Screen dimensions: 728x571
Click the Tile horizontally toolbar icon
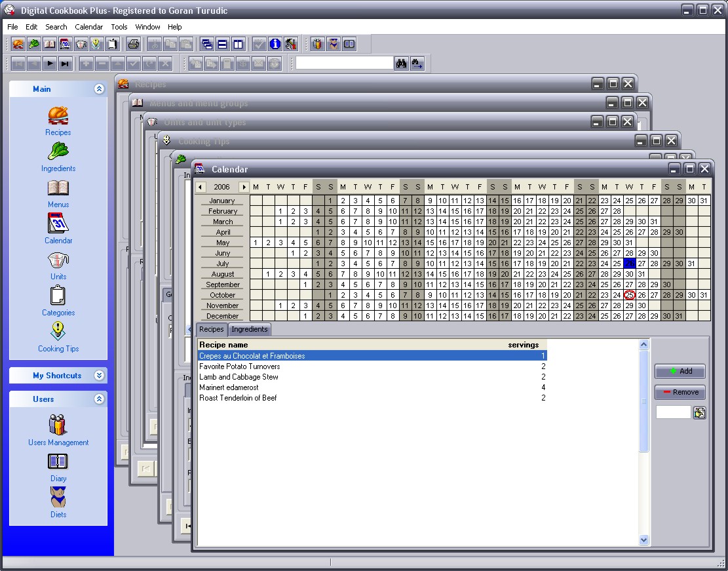223,44
